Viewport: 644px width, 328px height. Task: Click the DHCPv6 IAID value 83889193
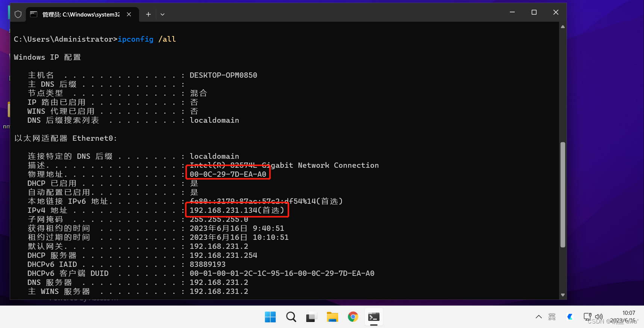pos(207,264)
